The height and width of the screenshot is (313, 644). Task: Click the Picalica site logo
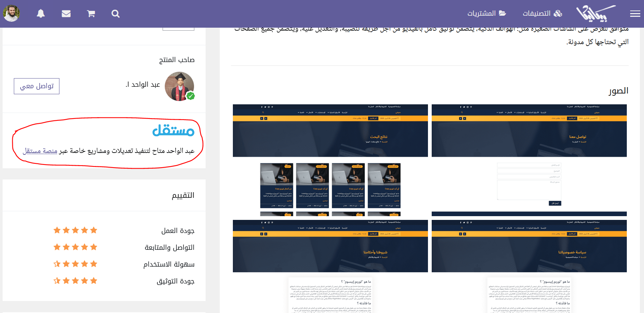(596, 13)
